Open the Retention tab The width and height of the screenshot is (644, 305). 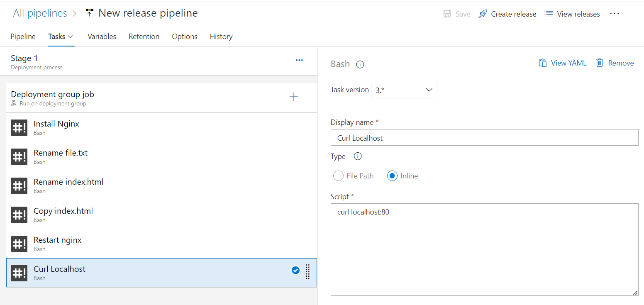coord(144,37)
